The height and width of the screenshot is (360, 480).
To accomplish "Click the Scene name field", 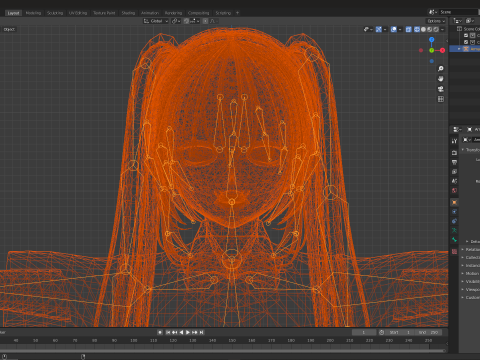I will 458,12.
